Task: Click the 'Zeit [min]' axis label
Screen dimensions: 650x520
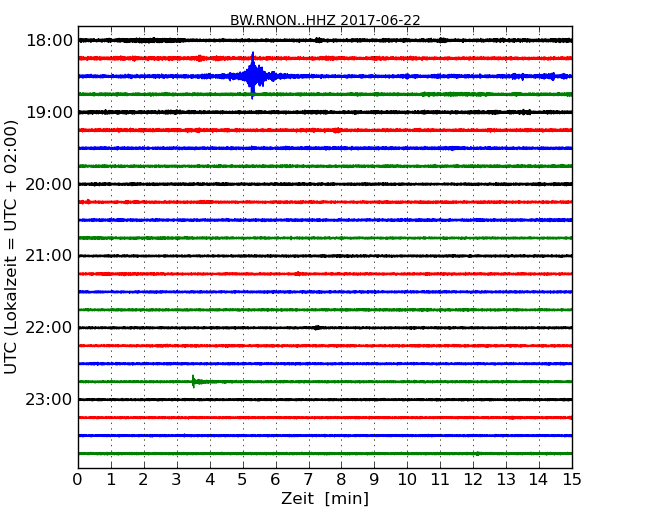Action: click(x=325, y=498)
